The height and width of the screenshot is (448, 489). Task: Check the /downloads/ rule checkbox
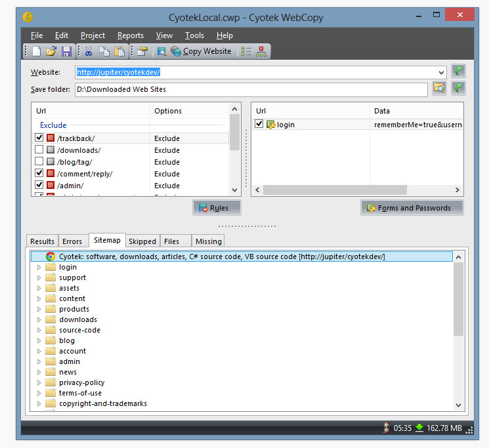(x=39, y=150)
